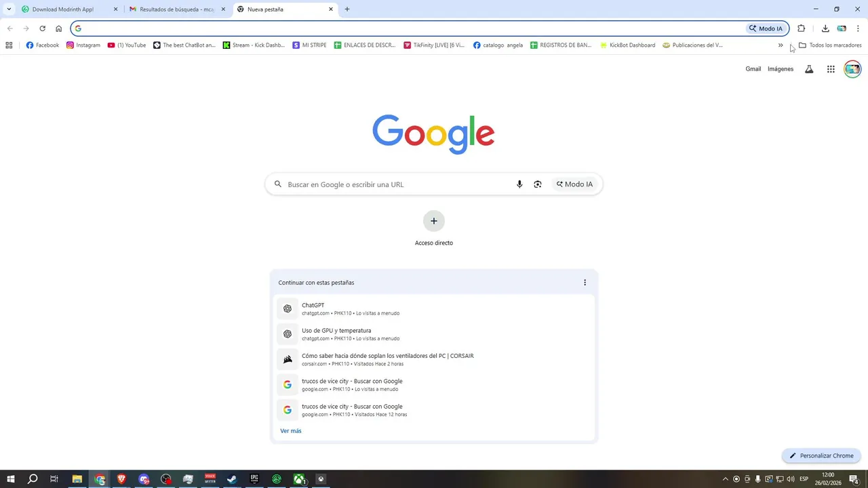The width and height of the screenshot is (868, 488).
Task: Open the KickBot Dashboard bookmark
Action: click(x=627, y=45)
